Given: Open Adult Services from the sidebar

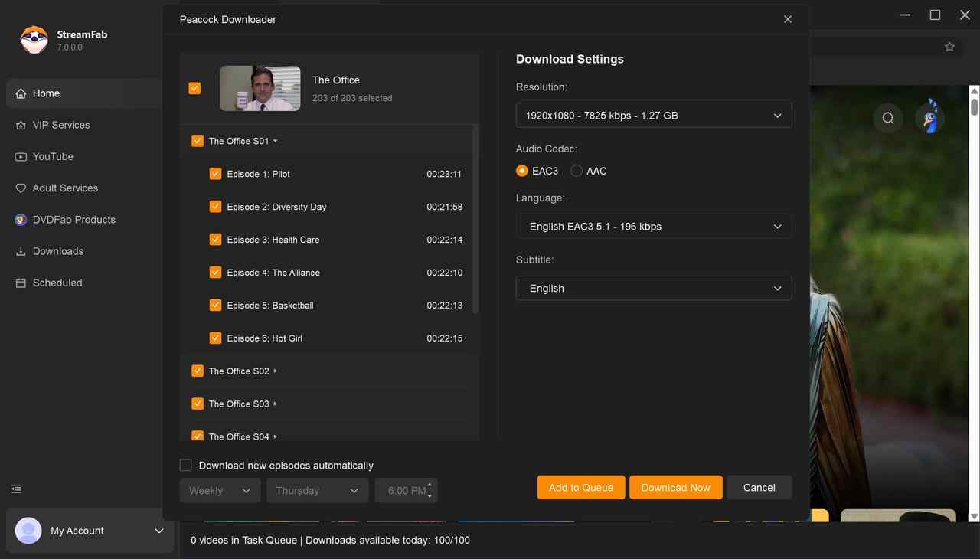Looking at the screenshot, I should pos(65,188).
